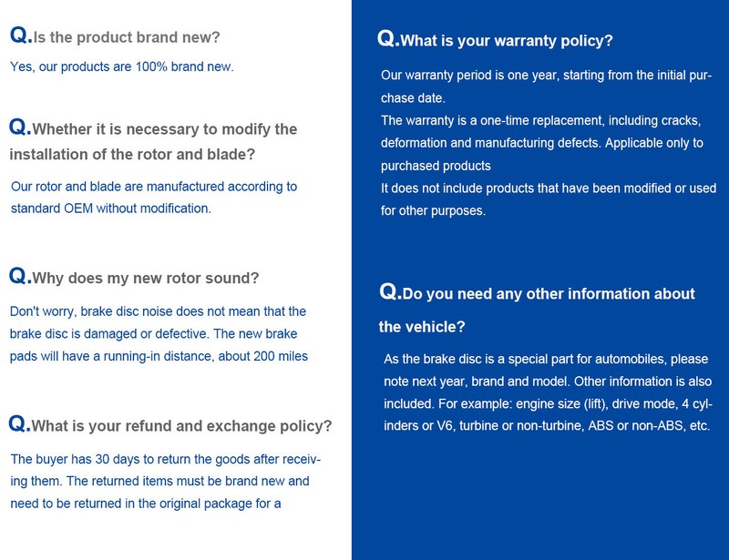Viewport: 729px width, 560px height.
Task: Click the Q icon beside 'Is the product brand new?'
Action: [19, 36]
